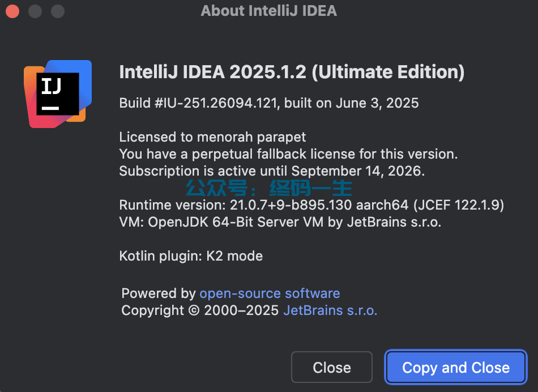Click the Licensed to menorah parapet text
Screen dimensions: 538x392
click(x=212, y=137)
